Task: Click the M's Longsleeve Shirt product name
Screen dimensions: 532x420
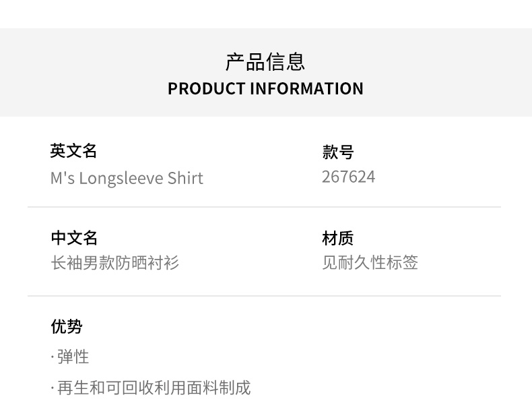Action: point(127,178)
